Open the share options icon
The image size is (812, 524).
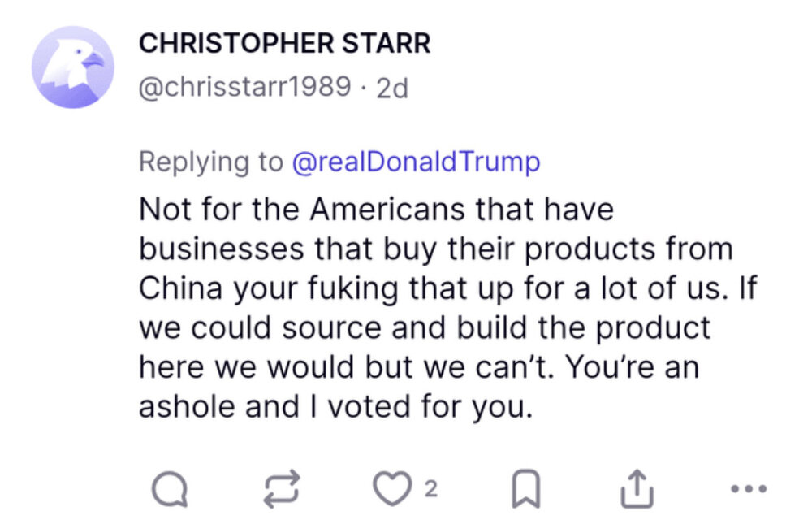point(637,489)
